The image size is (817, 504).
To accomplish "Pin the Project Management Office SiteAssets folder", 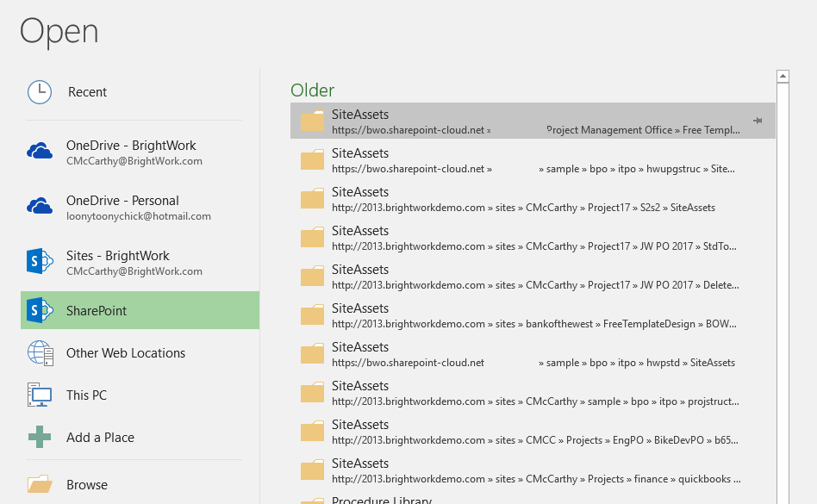I will tap(758, 121).
